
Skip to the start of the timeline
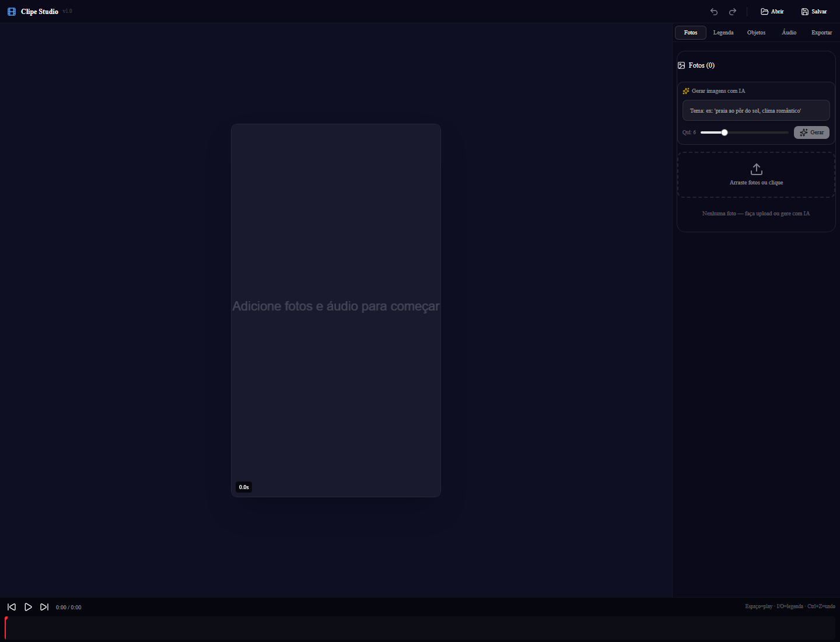coord(12,607)
